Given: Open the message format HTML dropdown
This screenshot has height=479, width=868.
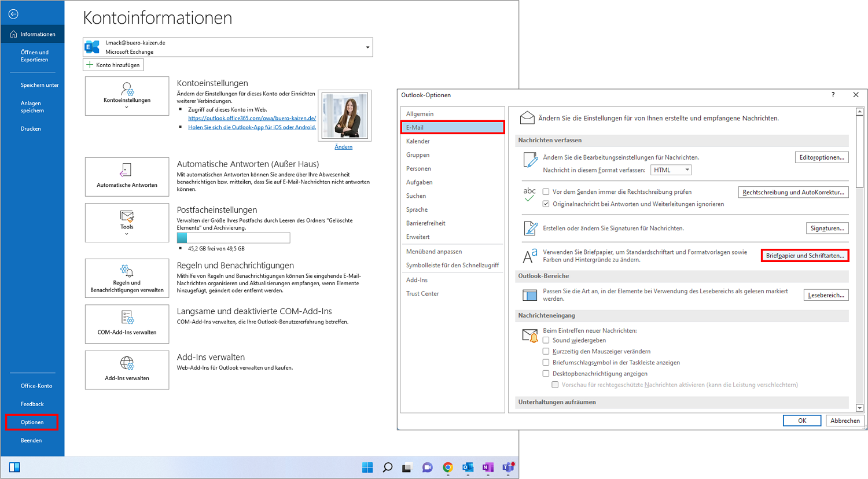Looking at the screenshot, I should pos(671,170).
